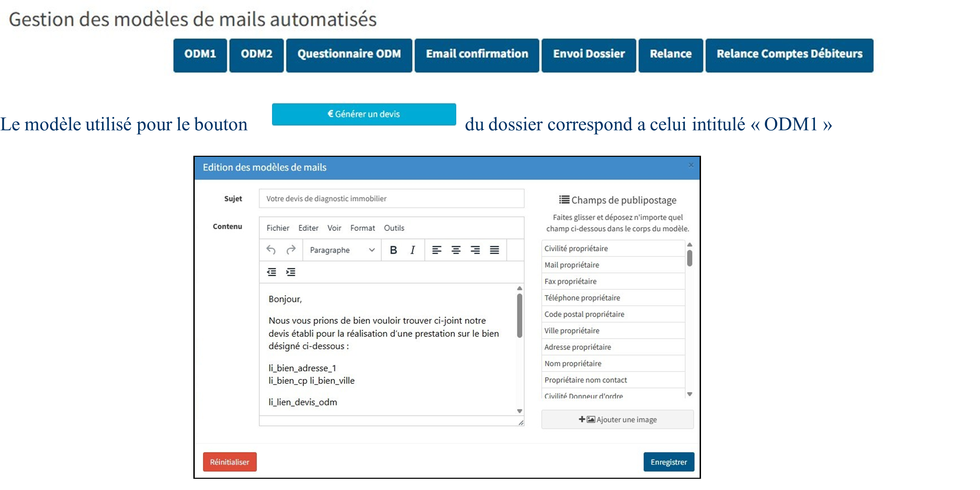This screenshot has width=980, height=490.
Task: Click the Sujet input field
Action: (x=391, y=198)
